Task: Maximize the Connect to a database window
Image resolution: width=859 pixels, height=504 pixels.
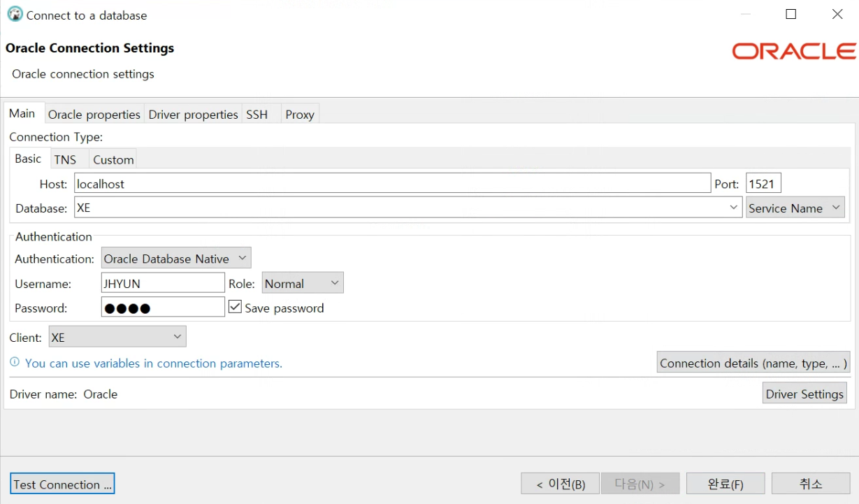Action: [791, 14]
